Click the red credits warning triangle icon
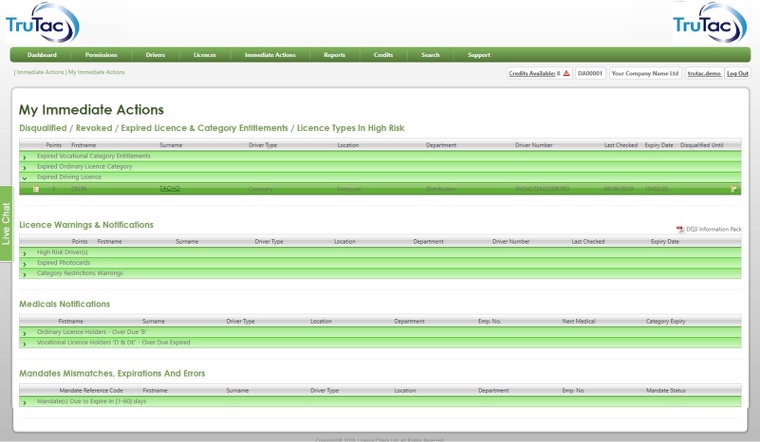This screenshot has width=760, height=442. (x=566, y=73)
